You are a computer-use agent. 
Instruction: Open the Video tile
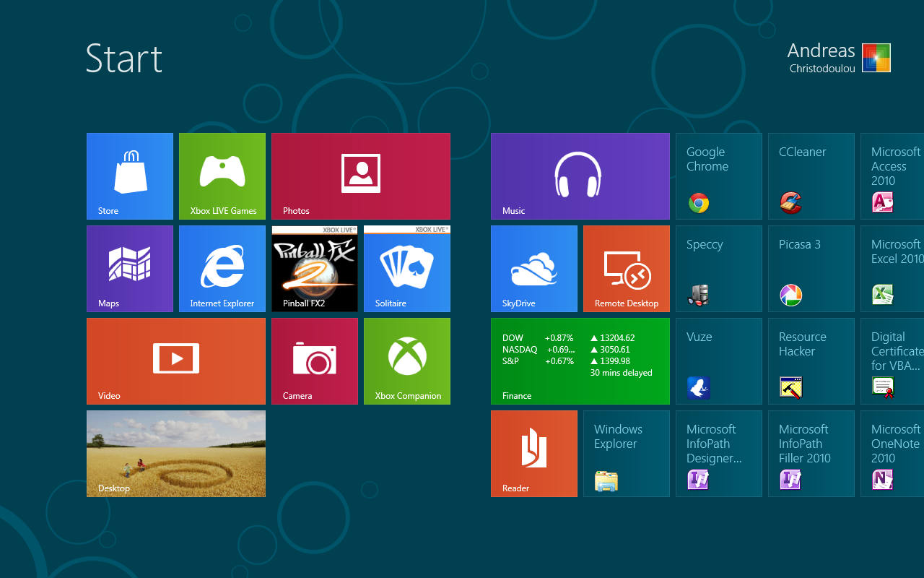pos(176,361)
